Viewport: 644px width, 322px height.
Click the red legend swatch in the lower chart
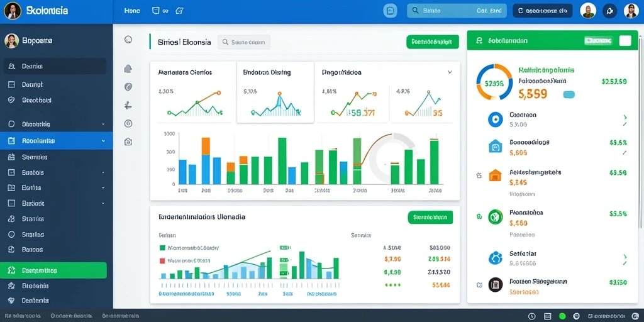click(x=162, y=260)
